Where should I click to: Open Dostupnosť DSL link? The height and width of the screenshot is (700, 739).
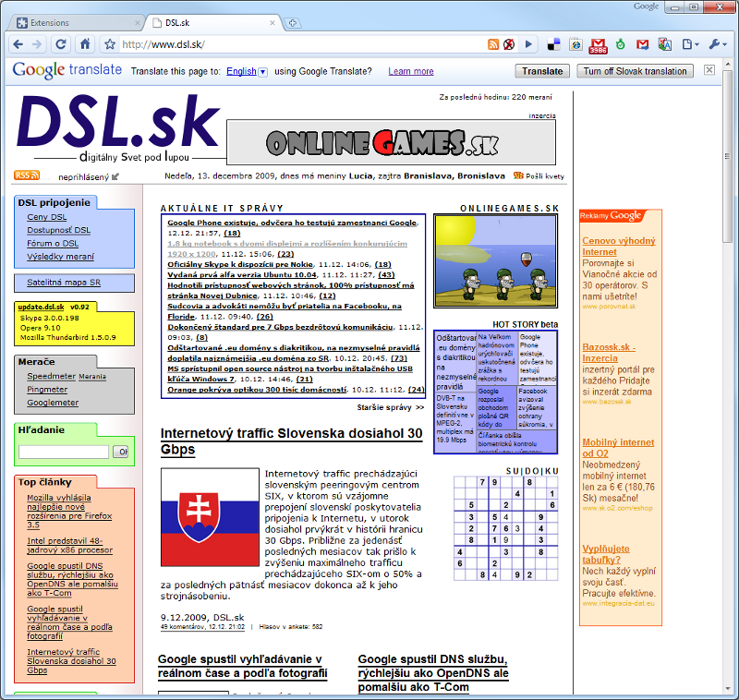(58, 230)
